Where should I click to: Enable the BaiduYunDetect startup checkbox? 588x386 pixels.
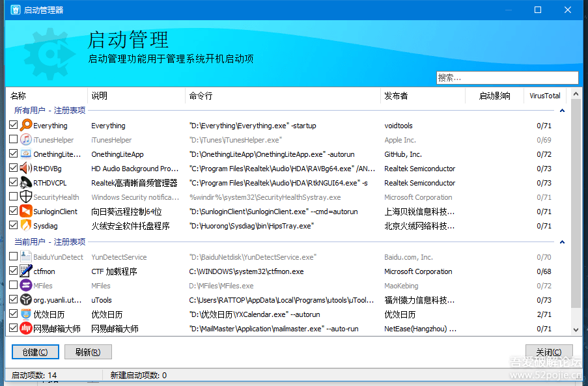pyautogui.click(x=14, y=257)
